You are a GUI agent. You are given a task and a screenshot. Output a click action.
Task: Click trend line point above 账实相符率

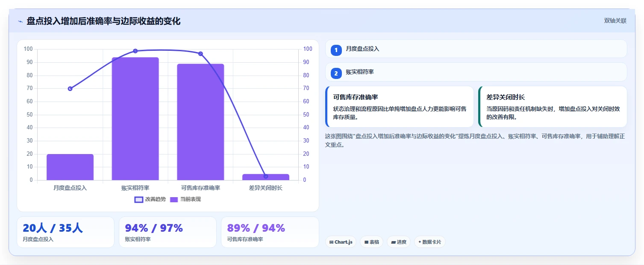(135, 51)
